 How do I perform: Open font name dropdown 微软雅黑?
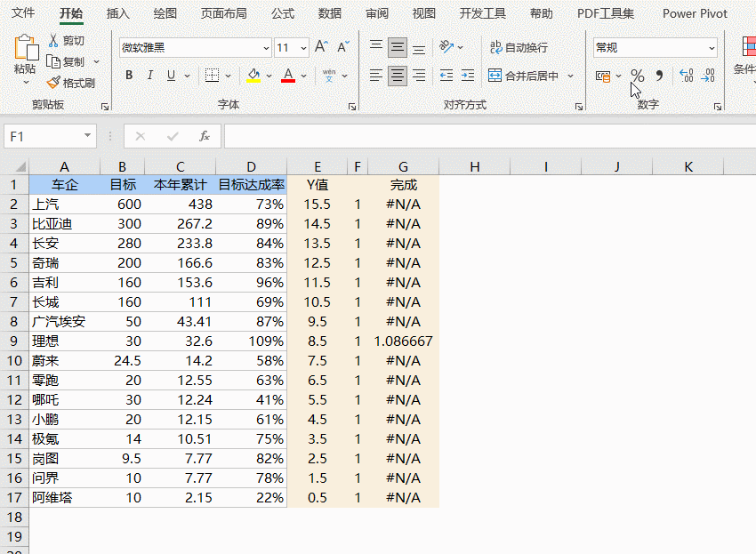pos(266,48)
